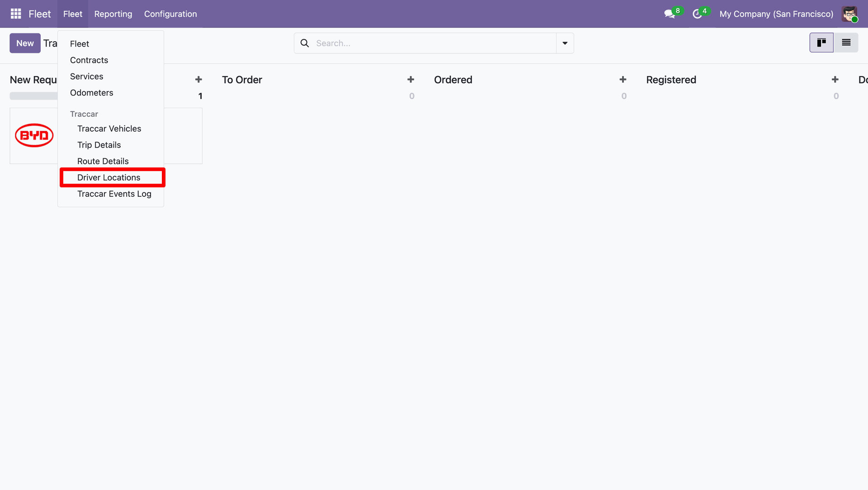868x490 pixels.
Task: Select Contracts in the Fleet menu
Action: tap(89, 60)
